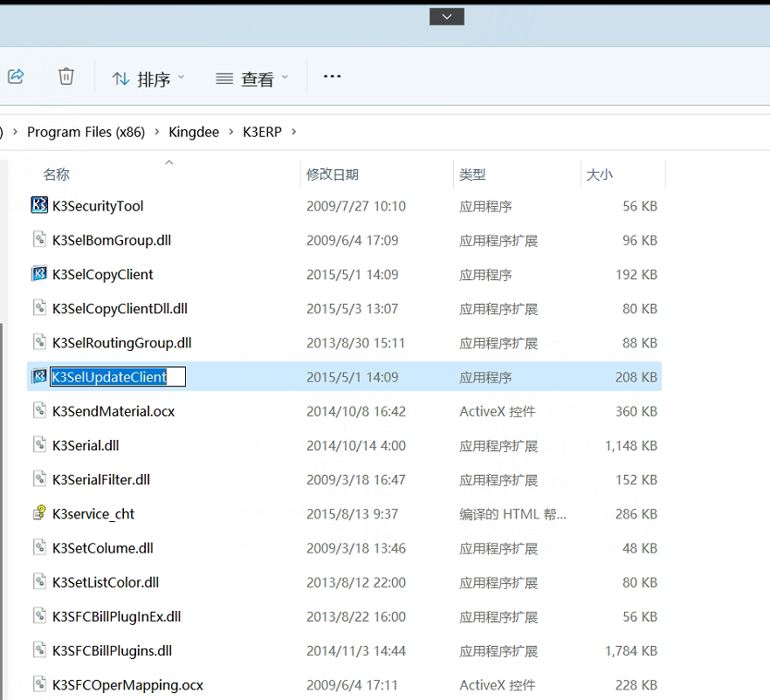
Task: Select the K3SFCBillPlugInEx.dll file name
Action: pos(117,616)
